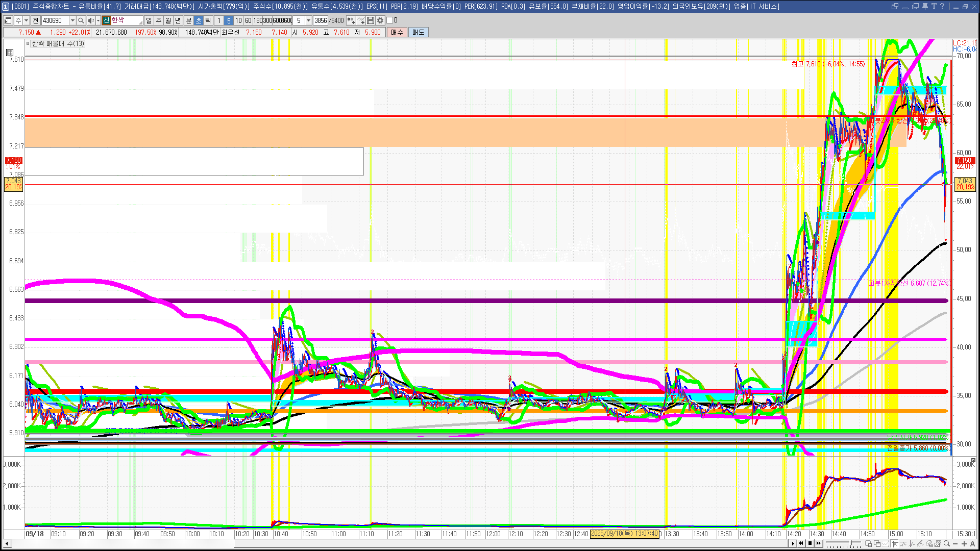The height and width of the screenshot is (551, 980).
Task: Toggle the 초 (seconds) timeframe button
Action: [199, 20]
